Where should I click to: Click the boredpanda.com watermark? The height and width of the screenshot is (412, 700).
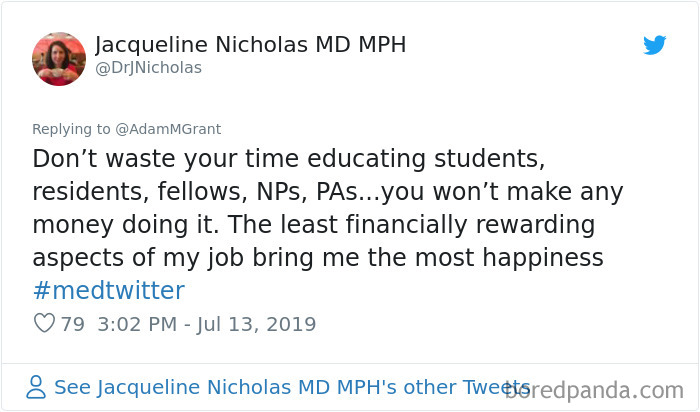click(x=598, y=388)
